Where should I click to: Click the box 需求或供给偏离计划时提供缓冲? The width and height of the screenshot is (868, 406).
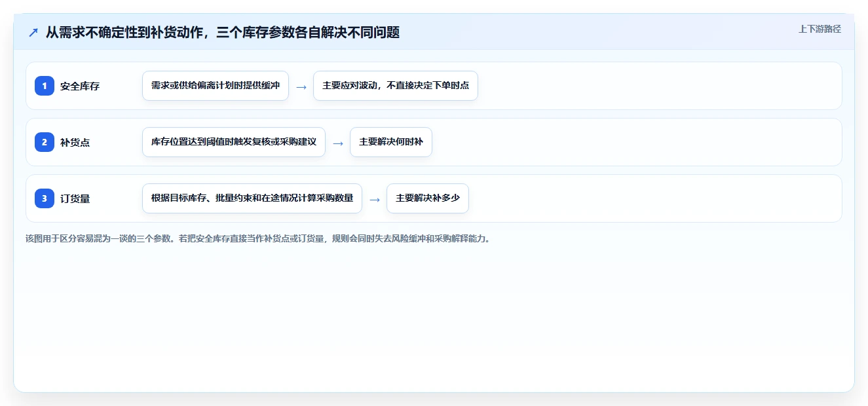coord(216,86)
